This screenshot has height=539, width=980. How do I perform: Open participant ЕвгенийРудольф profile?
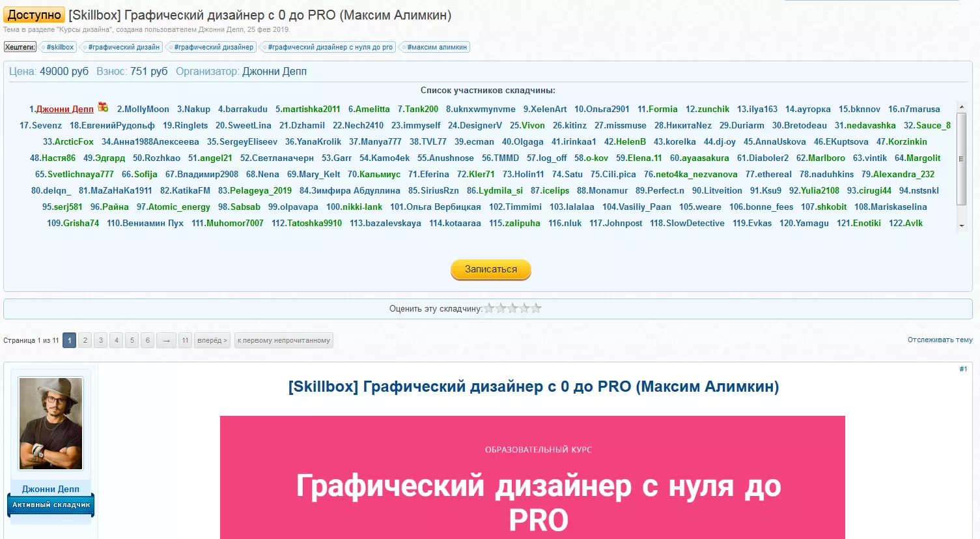pyautogui.click(x=118, y=125)
